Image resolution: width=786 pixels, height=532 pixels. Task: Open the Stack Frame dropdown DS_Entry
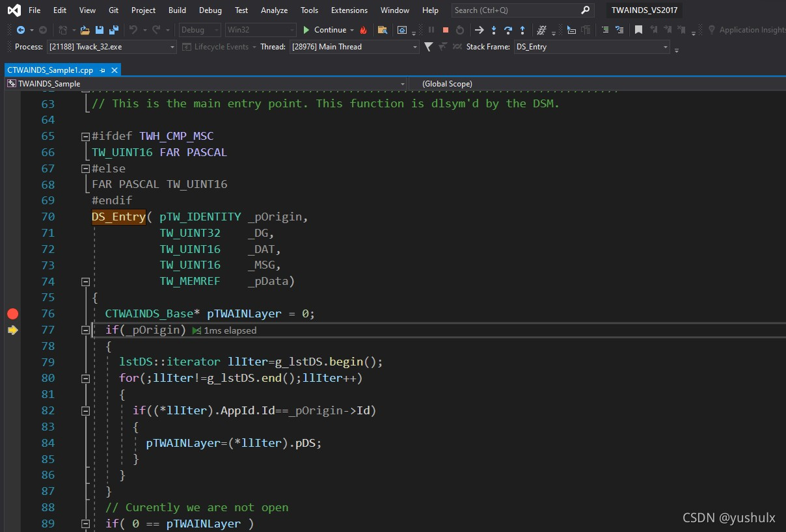click(591, 47)
